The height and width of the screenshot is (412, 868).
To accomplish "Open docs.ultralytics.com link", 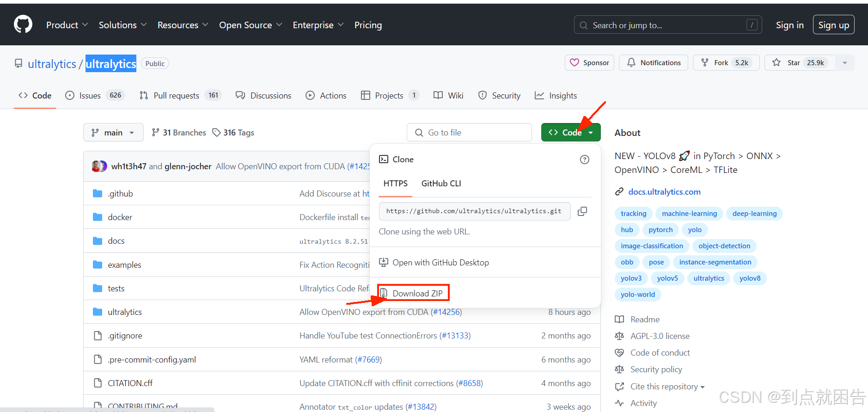I will pos(664,192).
